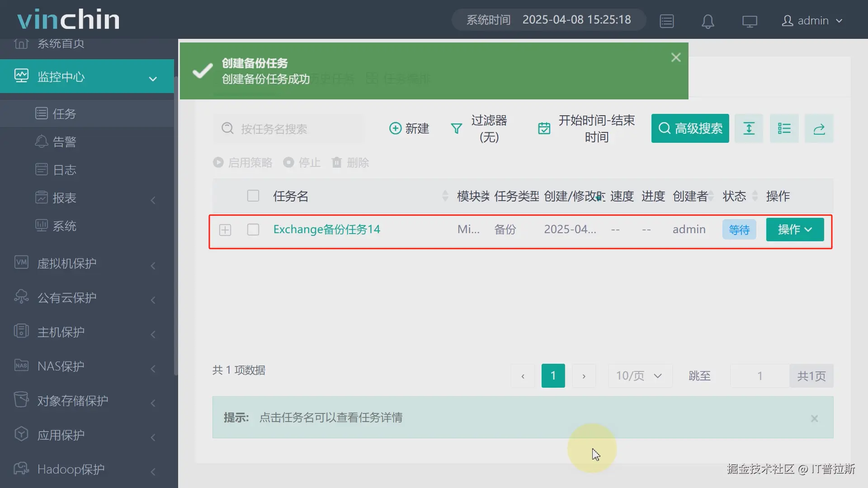
Task: Click the 高级搜索 button
Action: point(690,129)
